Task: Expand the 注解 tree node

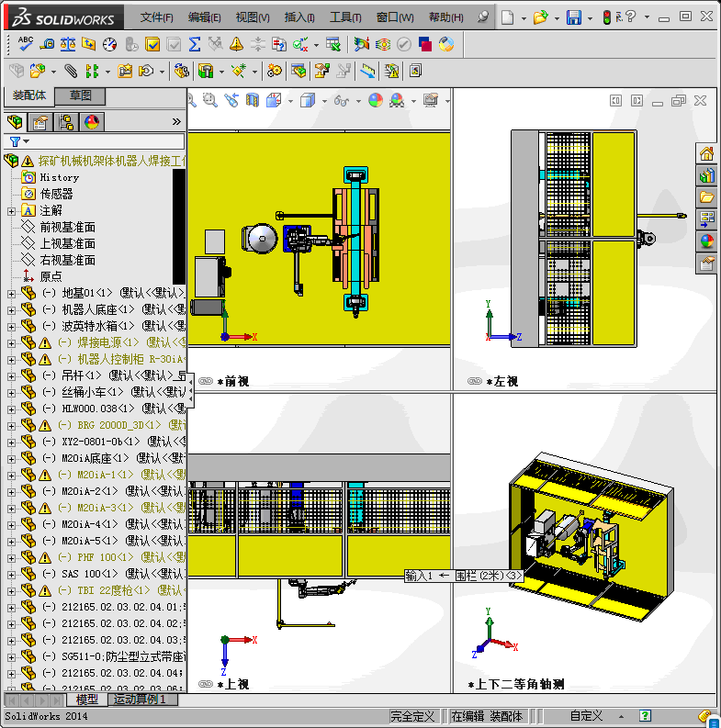Action: tap(12, 211)
